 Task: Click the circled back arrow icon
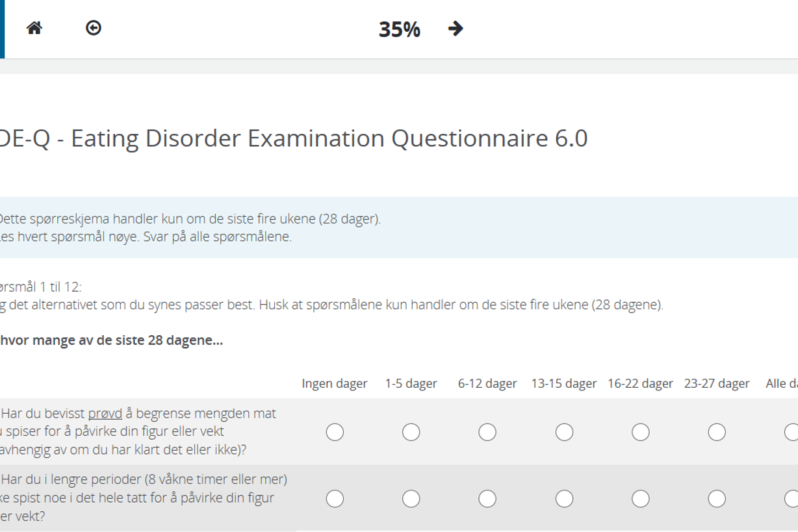click(x=94, y=28)
